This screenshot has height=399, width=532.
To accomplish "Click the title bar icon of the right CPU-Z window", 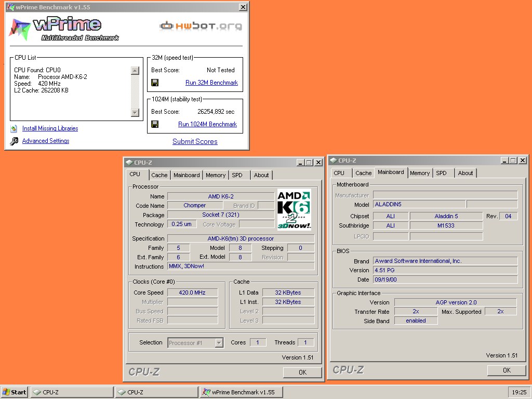I will [334, 161].
